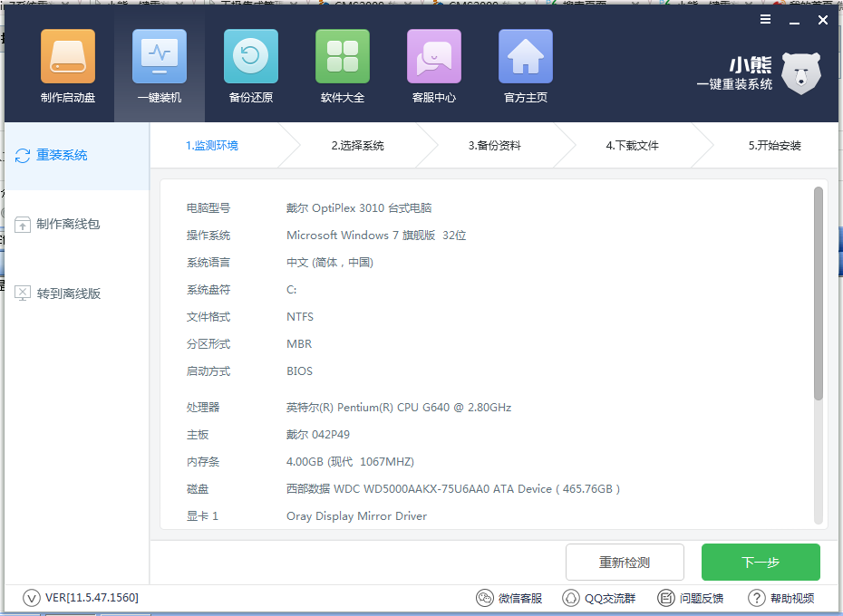843x616 pixels.
Task: Click the hamburger menu icon in title bar
Action: [765, 20]
